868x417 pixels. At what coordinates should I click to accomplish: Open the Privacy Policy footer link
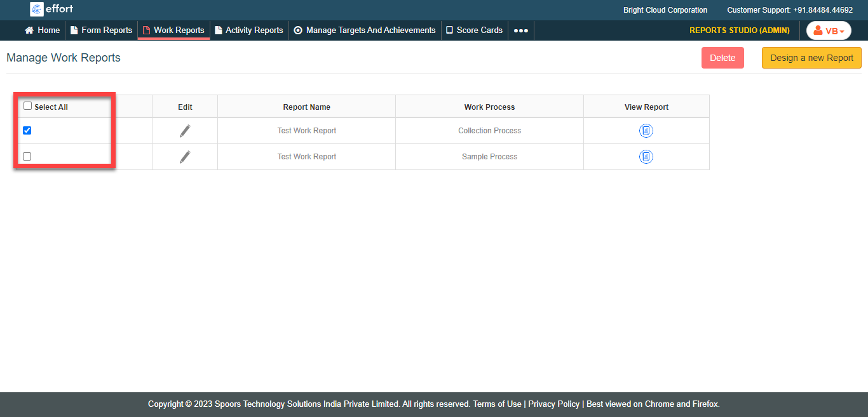coord(553,404)
